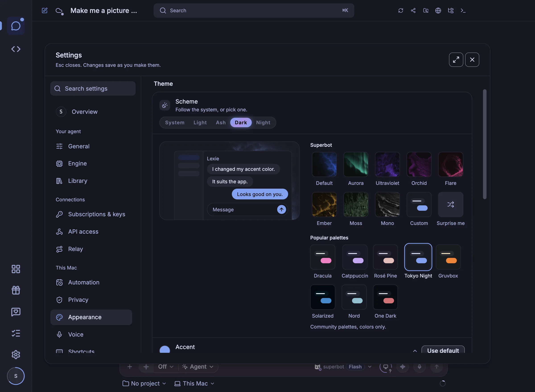Open the This Mac location dropdown
This screenshot has height=392, width=535.
[194, 384]
